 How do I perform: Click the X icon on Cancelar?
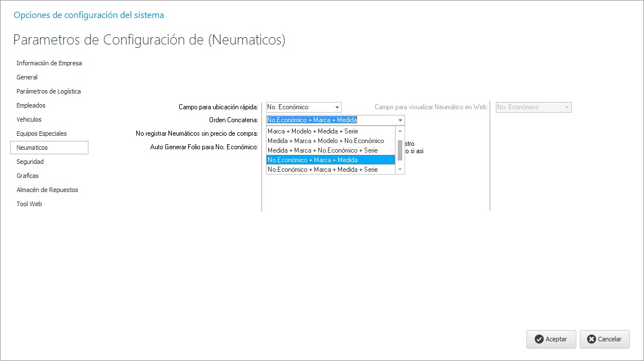click(591, 339)
